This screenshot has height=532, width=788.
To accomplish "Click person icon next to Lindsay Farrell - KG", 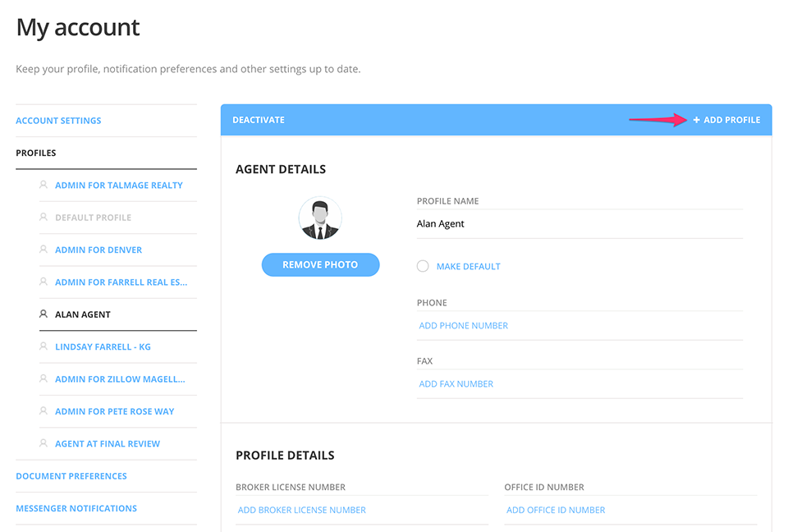I will coord(44,346).
